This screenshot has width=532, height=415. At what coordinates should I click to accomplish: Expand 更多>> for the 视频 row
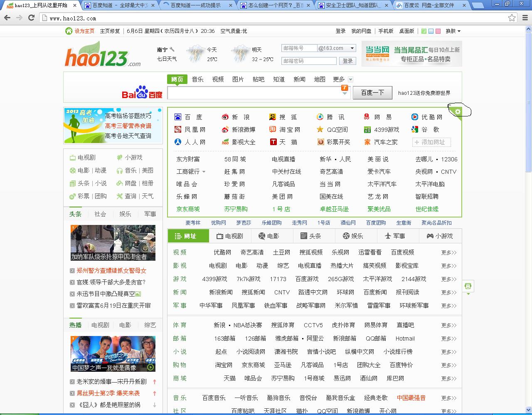pos(449,252)
